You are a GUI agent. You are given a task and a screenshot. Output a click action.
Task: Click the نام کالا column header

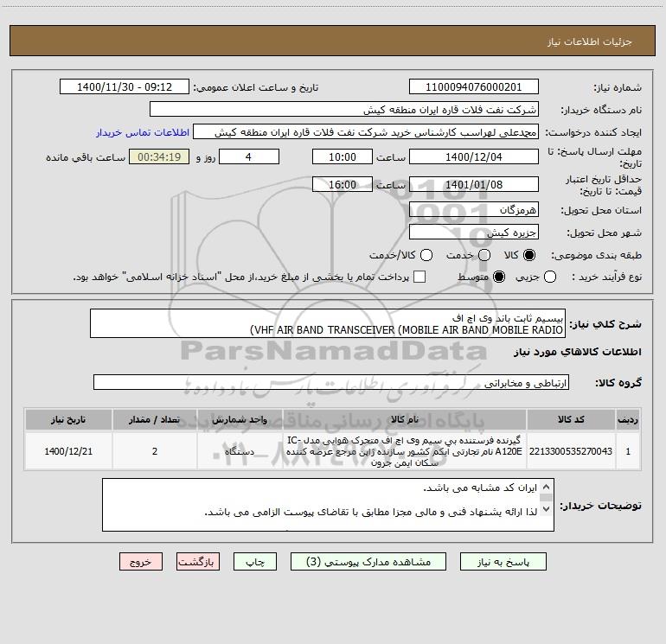(x=405, y=419)
